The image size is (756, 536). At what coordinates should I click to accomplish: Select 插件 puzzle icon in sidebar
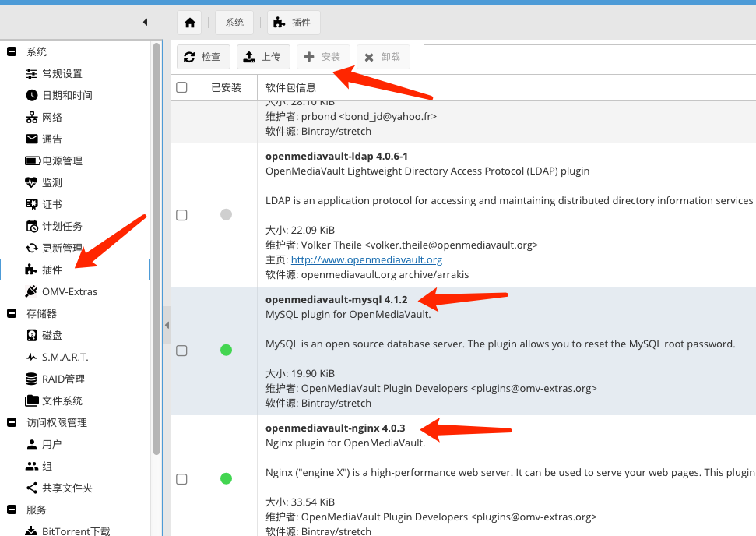tap(31, 270)
